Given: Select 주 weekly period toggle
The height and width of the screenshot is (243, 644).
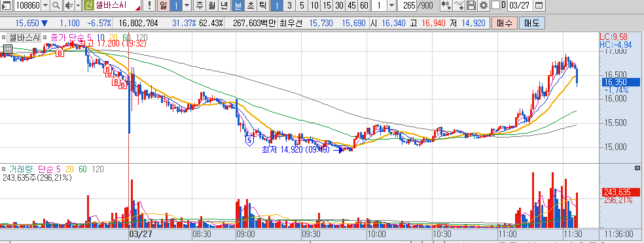Looking at the screenshot, I should [x=199, y=6].
